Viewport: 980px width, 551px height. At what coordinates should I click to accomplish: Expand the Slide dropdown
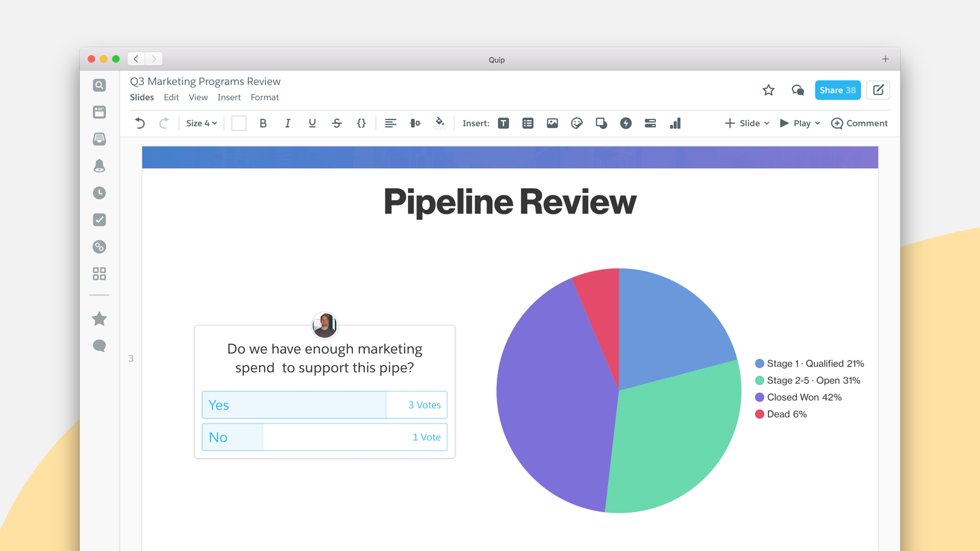747,123
